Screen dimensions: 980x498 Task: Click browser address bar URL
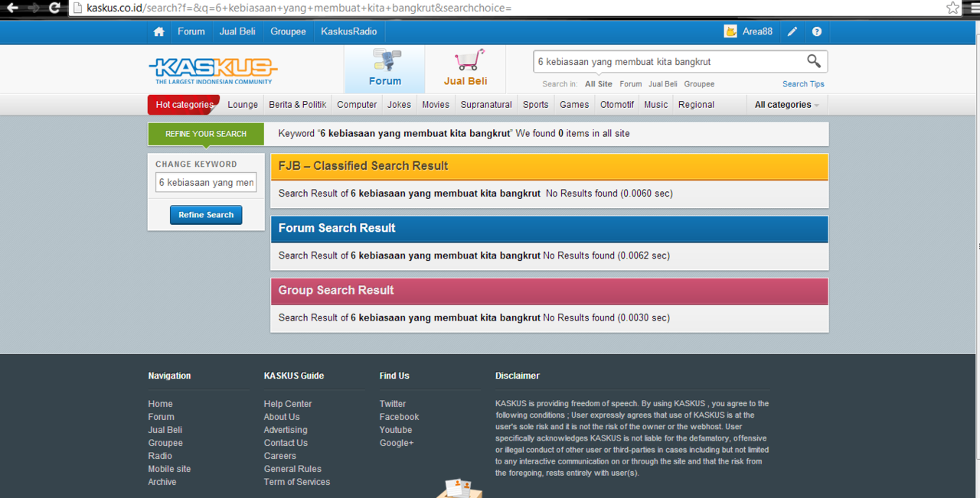click(x=299, y=8)
